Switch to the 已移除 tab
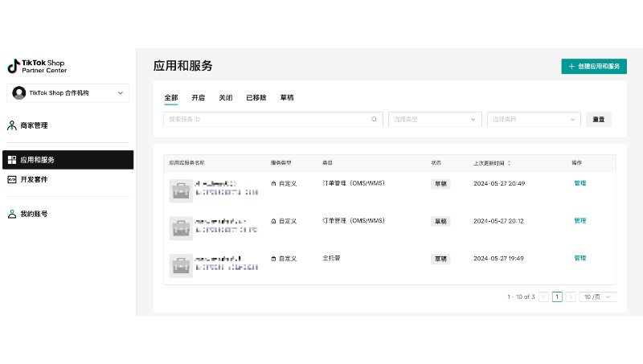This screenshot has height=364, width=643. (256, 97)
